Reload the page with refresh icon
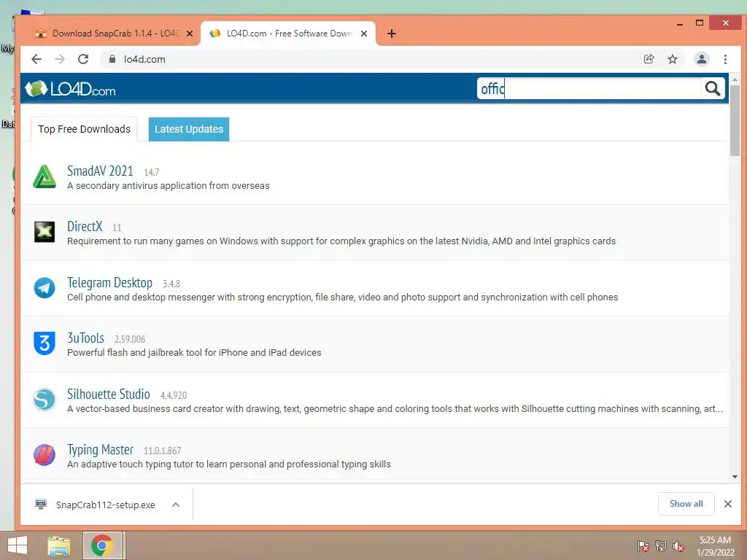 pyautogui.click(x=83, y=59)
